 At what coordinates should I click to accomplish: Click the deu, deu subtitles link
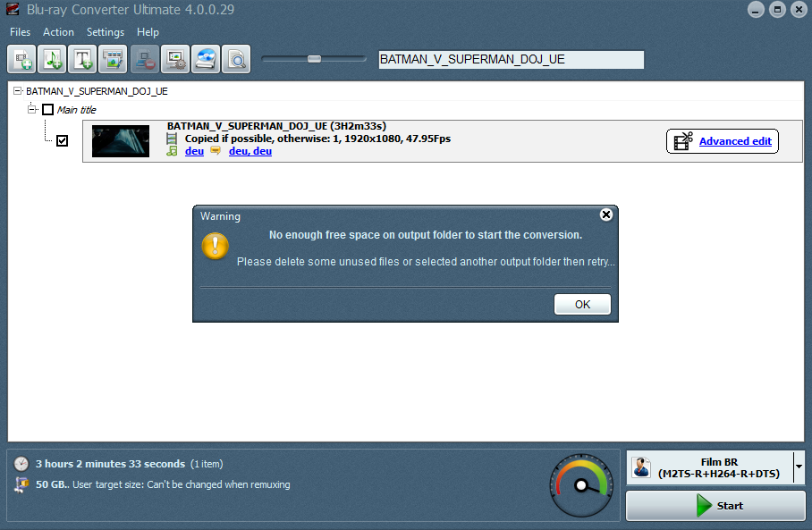tap(250, 151)
